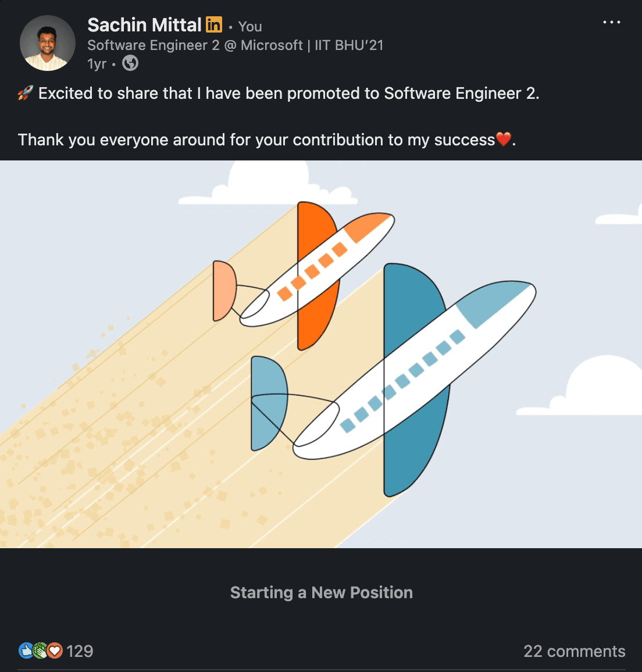Screen dimensions: 642x672
Task: Open the three-dot post options menu
Action: [611, 23]
